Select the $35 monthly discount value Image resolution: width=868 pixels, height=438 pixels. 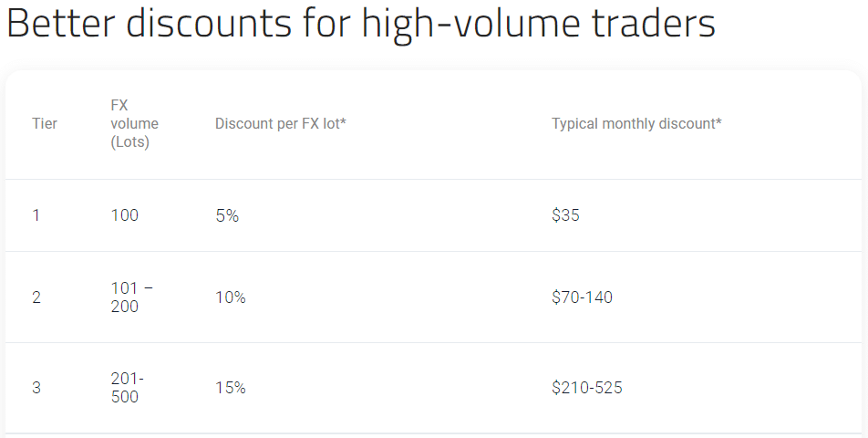click(x=565, y=214)
